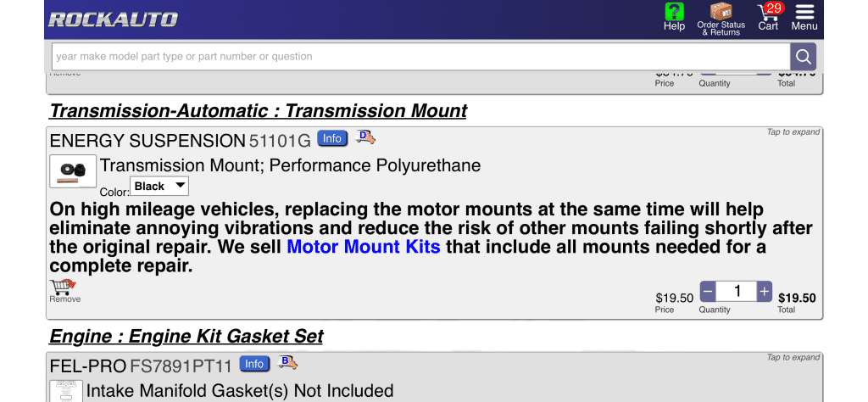
Task: Click the quantity field showing 1
Action: point(736,292)
